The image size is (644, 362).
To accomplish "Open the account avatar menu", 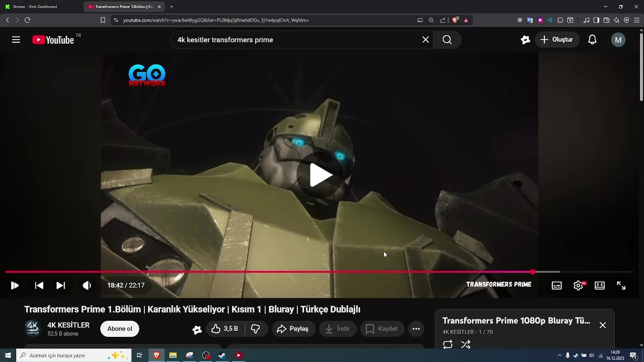I will (618, 40).
